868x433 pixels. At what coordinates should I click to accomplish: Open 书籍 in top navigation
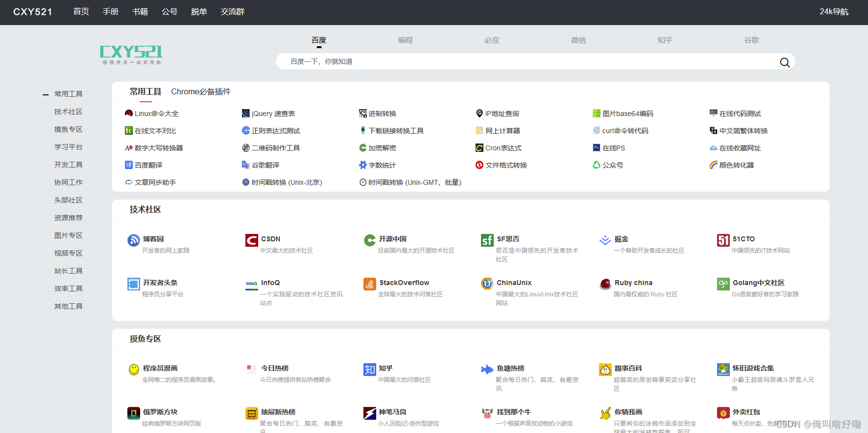(x=140, y=12)
